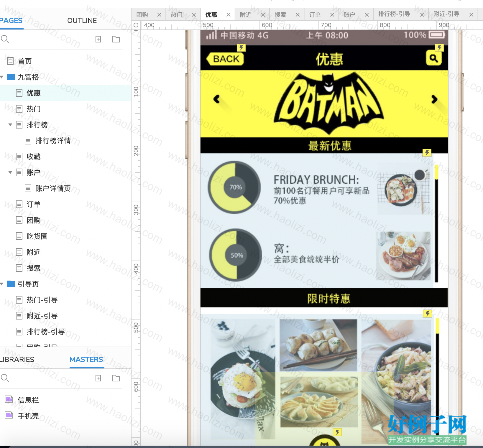483x448 pixels.
Task: Close the 订单 tab
Action: pos(332,15)
